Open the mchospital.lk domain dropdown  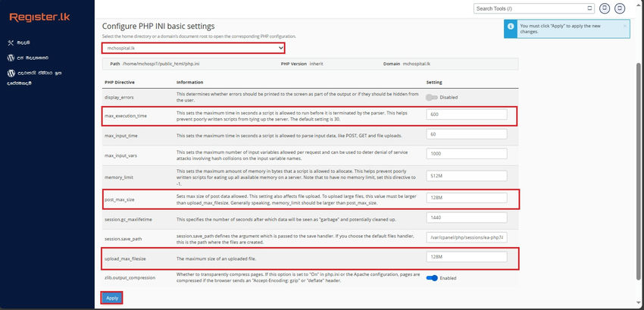193,48
